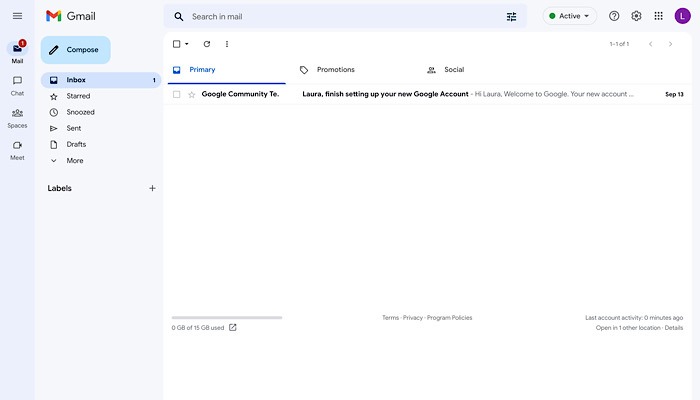Open the main menu hamburger icon
Image resolution: width=700 pixels, height=400 pixels.
pyautogui.click(x=17, y=16)
